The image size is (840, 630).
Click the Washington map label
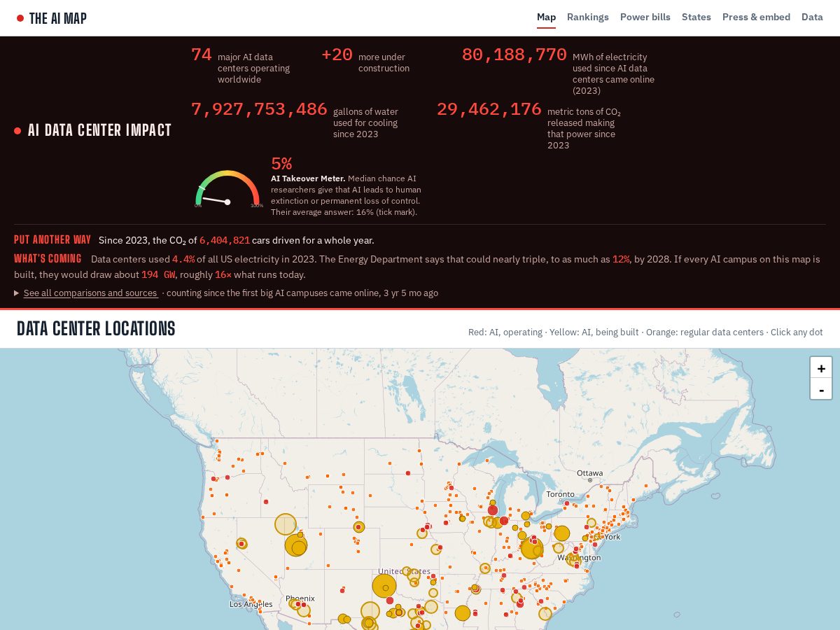coord(579,558)
